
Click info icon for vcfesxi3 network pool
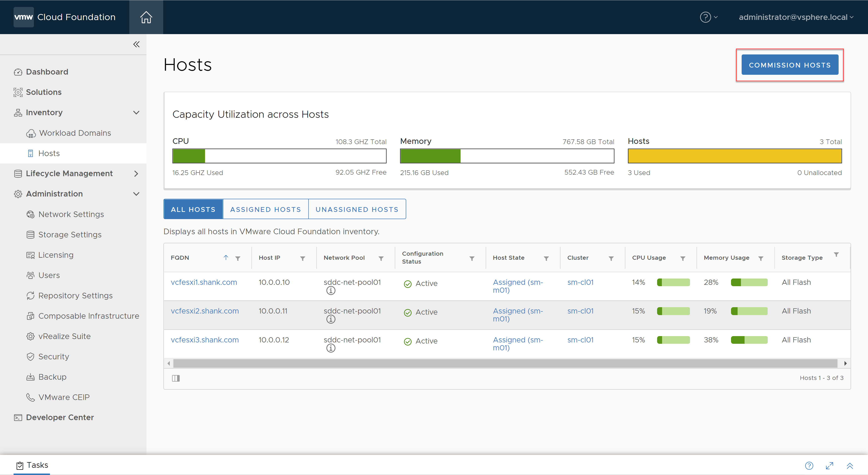click(x=330, y=348)
